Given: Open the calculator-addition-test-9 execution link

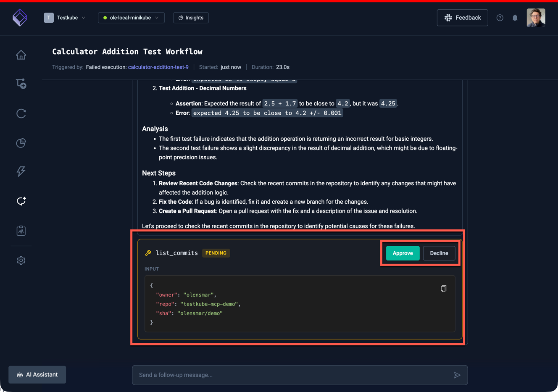Looking at the screenshot, I should (x=158, y=67).
